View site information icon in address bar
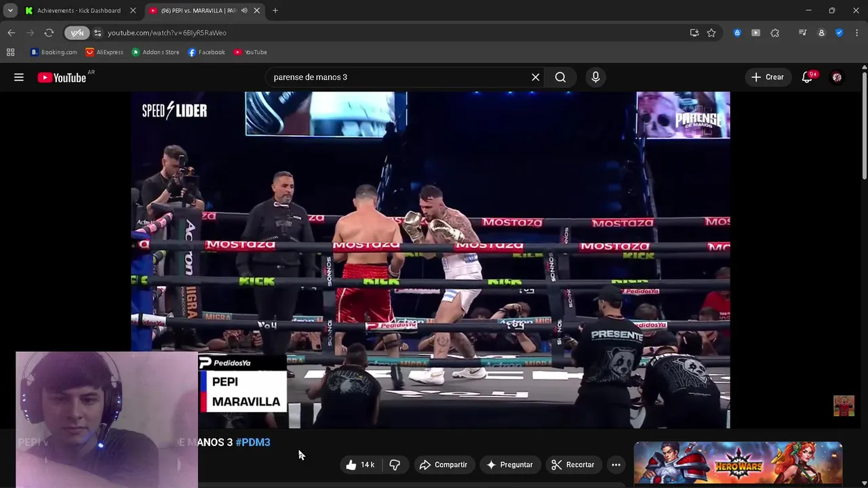The image size is (868, 488). [98, 33]
